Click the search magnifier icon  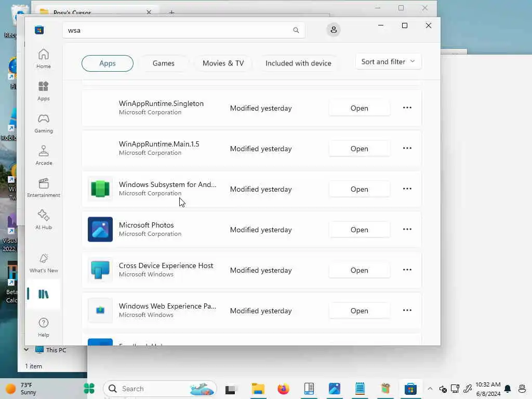[x=296, y=30]
